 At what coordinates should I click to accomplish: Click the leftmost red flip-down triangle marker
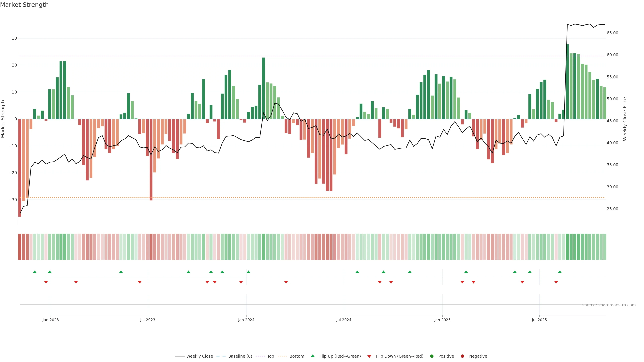(46, 282)
